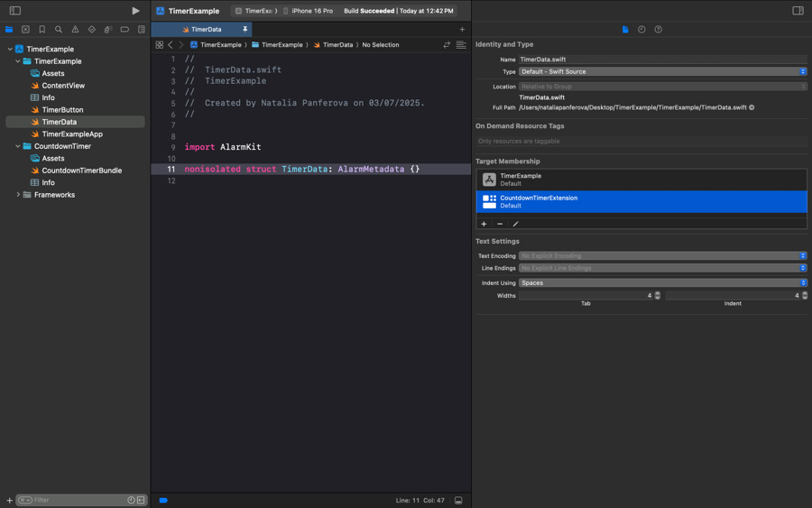
Task: Open the Location Relative to Group dropdown
Action: [663, 87]
